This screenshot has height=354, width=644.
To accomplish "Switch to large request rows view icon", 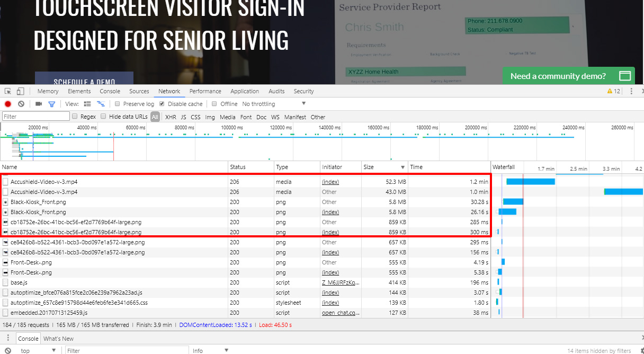I will tap(88, 104).
